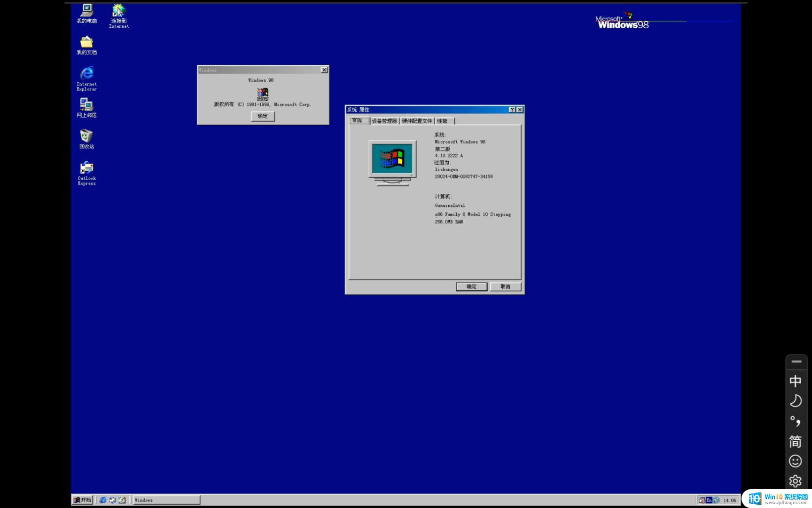
Task: Open the 我的文档 folder icon
Action: tap(86, 45)
